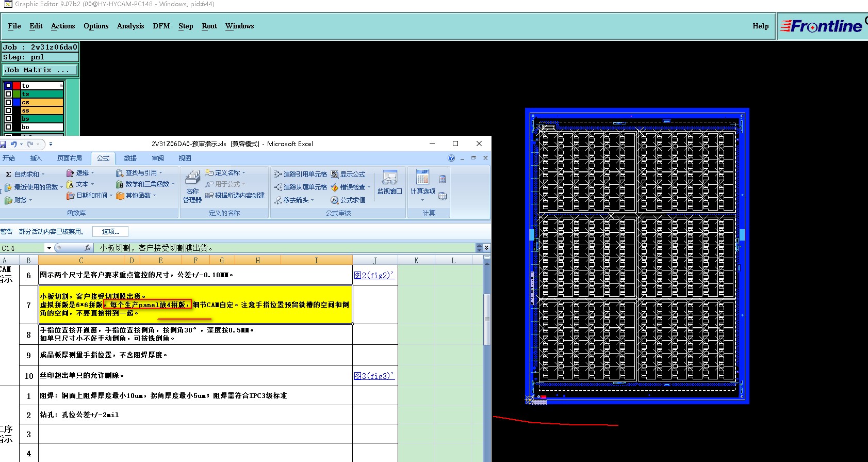The height and width of the screenshot is (462, 868).
Task: Click the 定义名称 define name icon
Action: click(209, 173)
